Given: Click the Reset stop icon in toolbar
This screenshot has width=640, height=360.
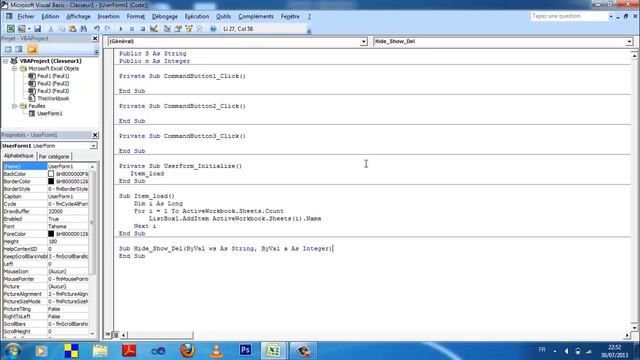Looking at the screenshot, I should (142, 29).
